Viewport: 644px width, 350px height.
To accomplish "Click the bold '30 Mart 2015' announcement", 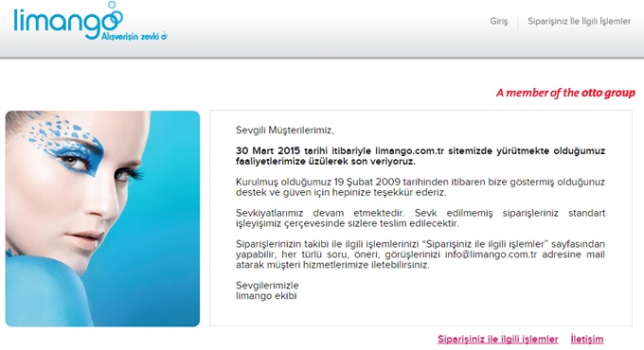I will pyautogui.click(x=420, y=156).
